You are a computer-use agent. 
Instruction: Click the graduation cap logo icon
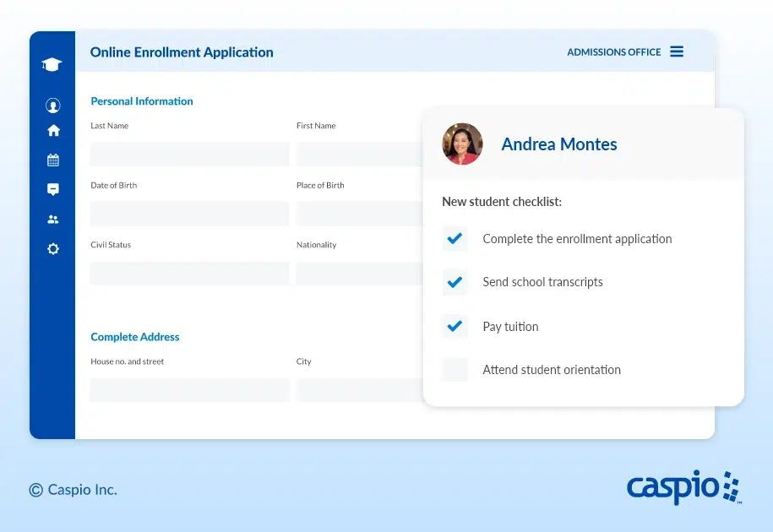click(x=52, y=65)
